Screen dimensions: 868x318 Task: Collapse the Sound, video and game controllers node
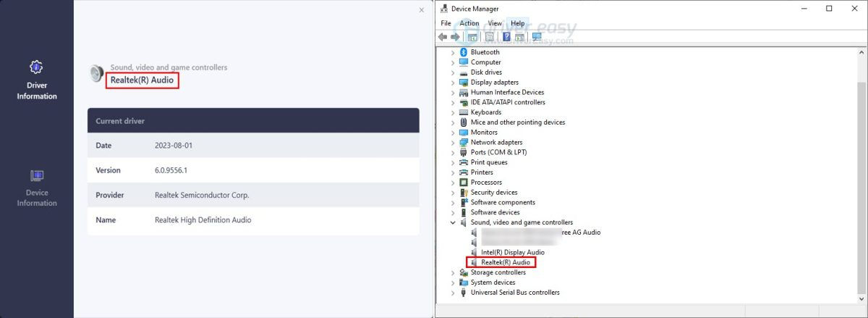[x=453, y=222]
